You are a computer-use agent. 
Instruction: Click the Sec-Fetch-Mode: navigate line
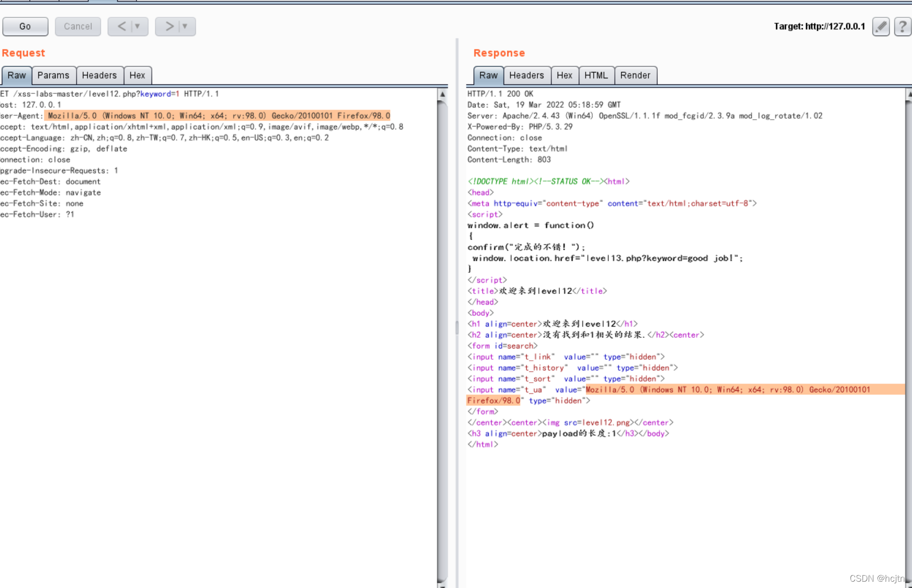(51, 193)
